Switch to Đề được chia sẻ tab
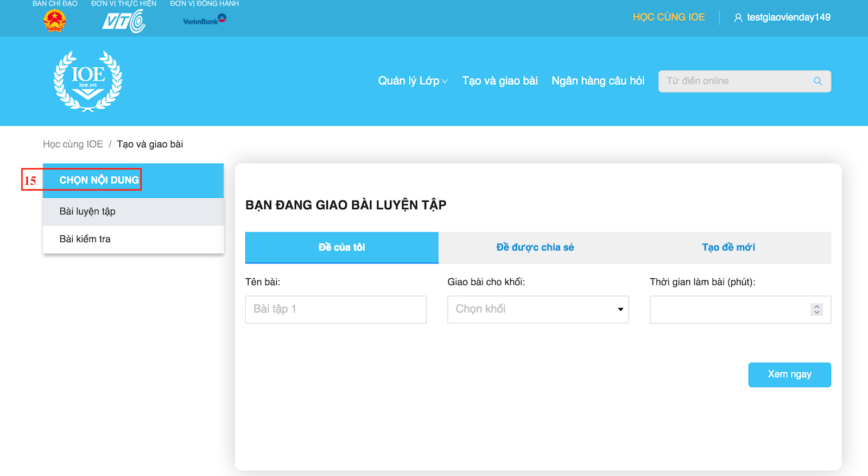 (535, 247)
